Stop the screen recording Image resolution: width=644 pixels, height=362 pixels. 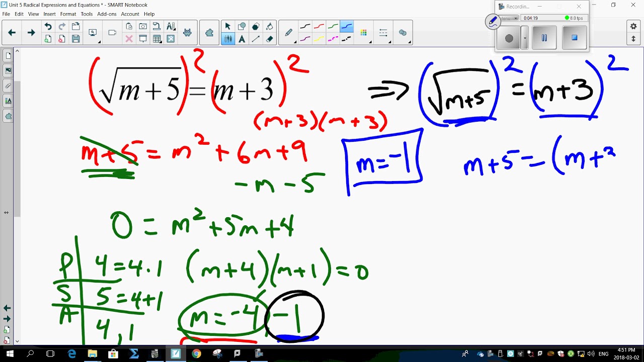[574, 38]
